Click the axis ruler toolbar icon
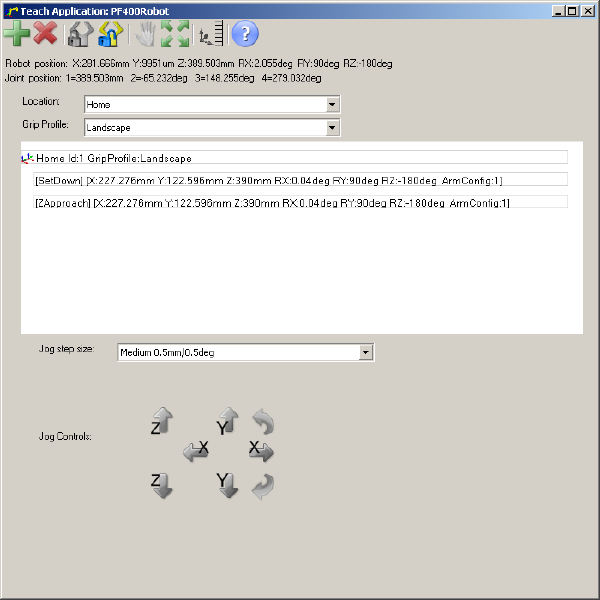 [210, 35]
